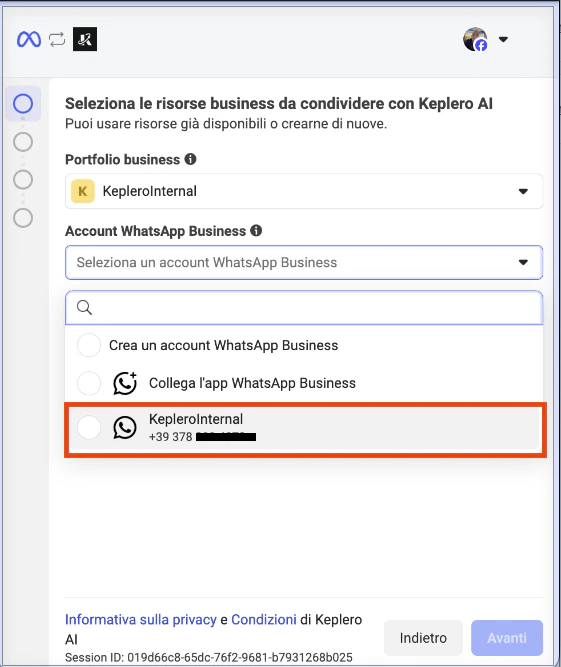Open the KepleroInternal portfolio dropdown

coord(304,191)
